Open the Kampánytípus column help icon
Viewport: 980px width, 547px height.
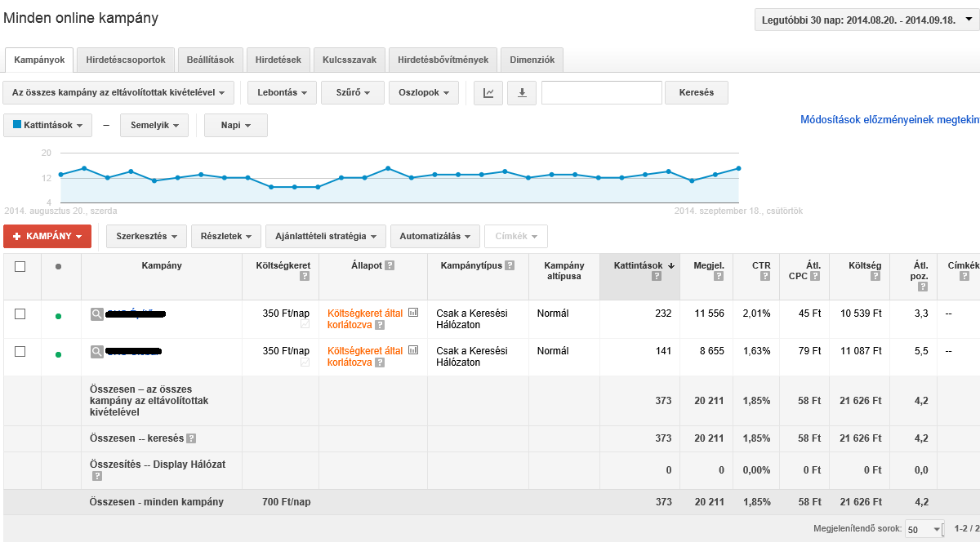click(x=510, y=265)
